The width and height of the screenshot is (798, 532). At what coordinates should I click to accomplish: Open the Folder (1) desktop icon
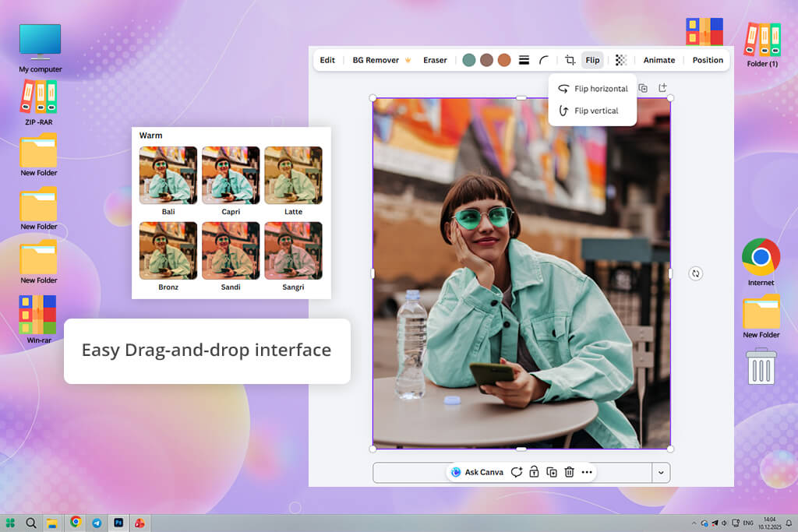[x=762, y=44]
